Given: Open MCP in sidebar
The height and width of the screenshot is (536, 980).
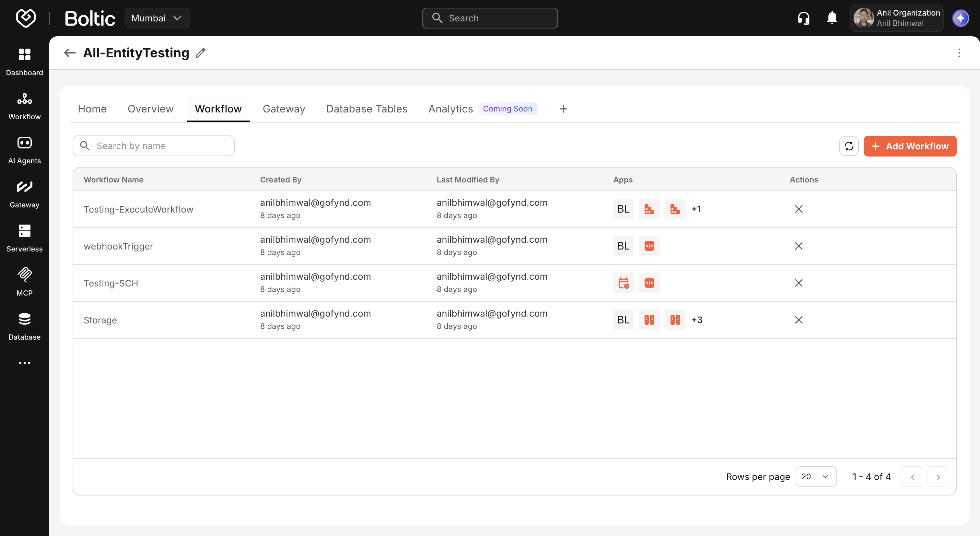Looking at the screenshot, I should tap(24, 283).
